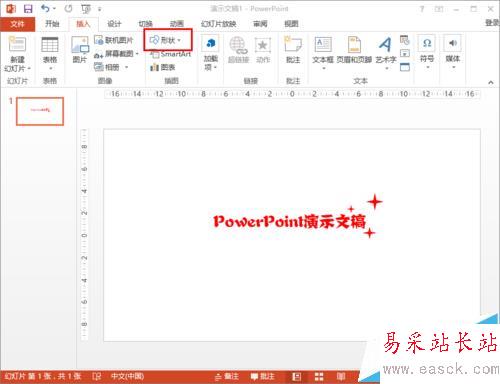
Task: Switch to Normal view icon
Action: (x=296, y=377)
